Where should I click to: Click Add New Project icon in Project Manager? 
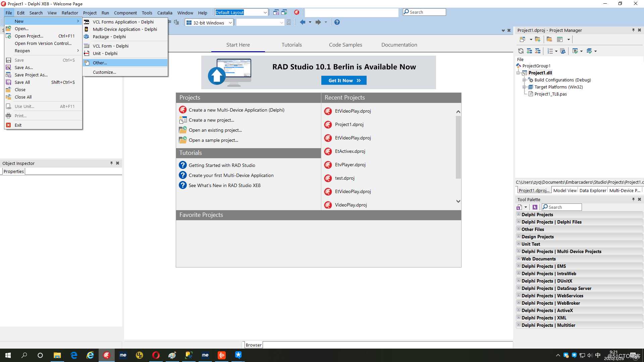pos(522,39)
